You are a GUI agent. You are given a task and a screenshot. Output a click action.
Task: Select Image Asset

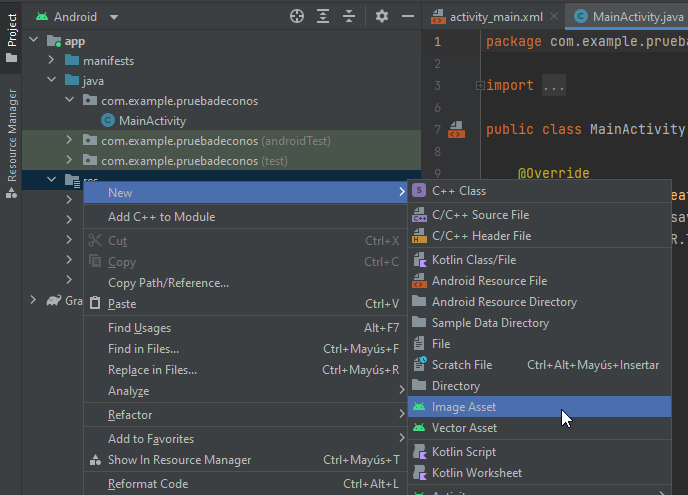click(540, 407)
